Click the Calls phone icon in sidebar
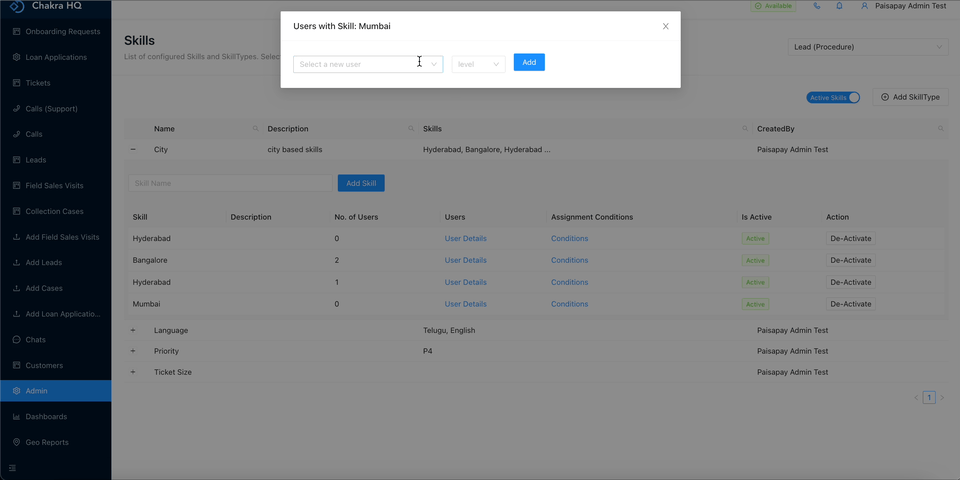 17,134
